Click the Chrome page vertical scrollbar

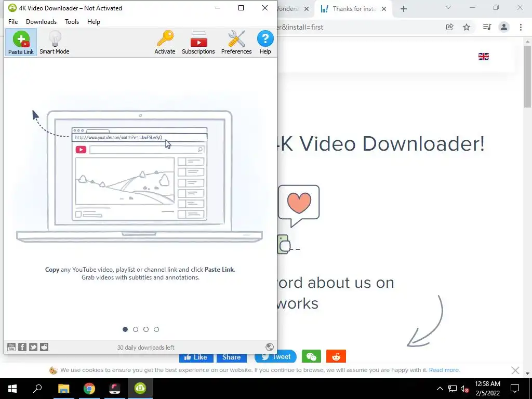[527, 77]
